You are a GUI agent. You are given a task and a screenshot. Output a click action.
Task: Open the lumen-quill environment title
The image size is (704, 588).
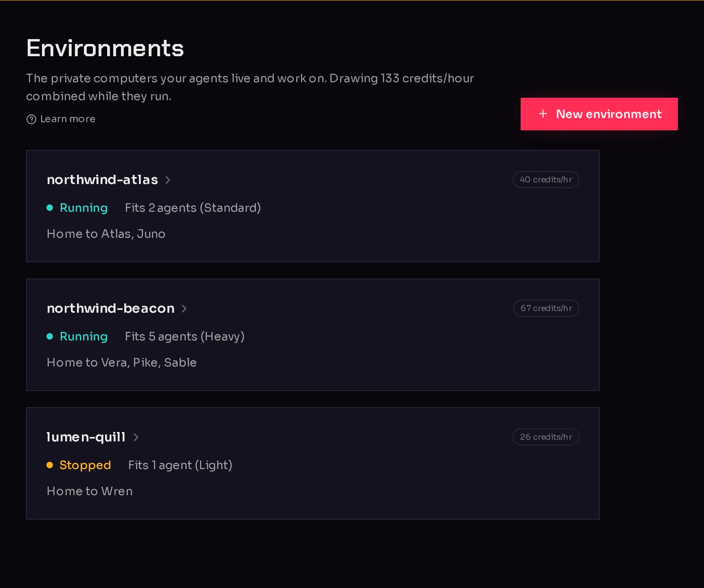86,437
